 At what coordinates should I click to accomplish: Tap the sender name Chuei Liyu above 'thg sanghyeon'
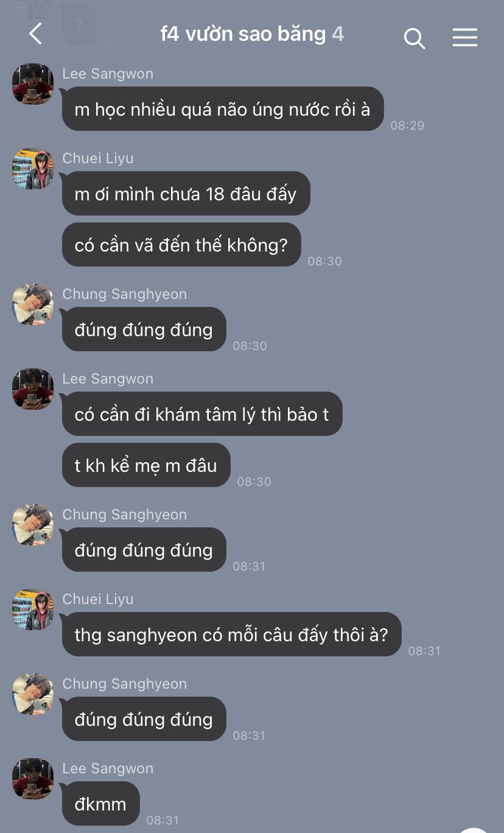tap(98, 599)
